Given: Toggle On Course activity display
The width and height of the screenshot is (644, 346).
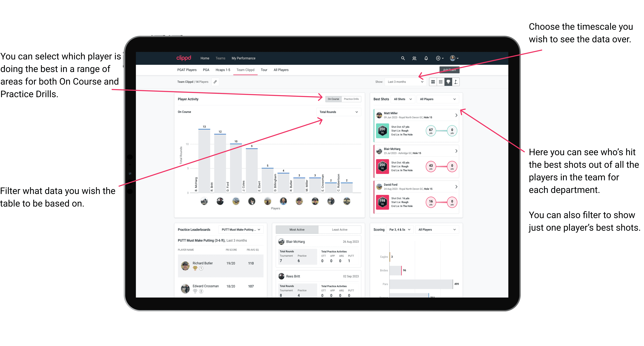Looking at the screenshot, I should click(x=334, y=99).
